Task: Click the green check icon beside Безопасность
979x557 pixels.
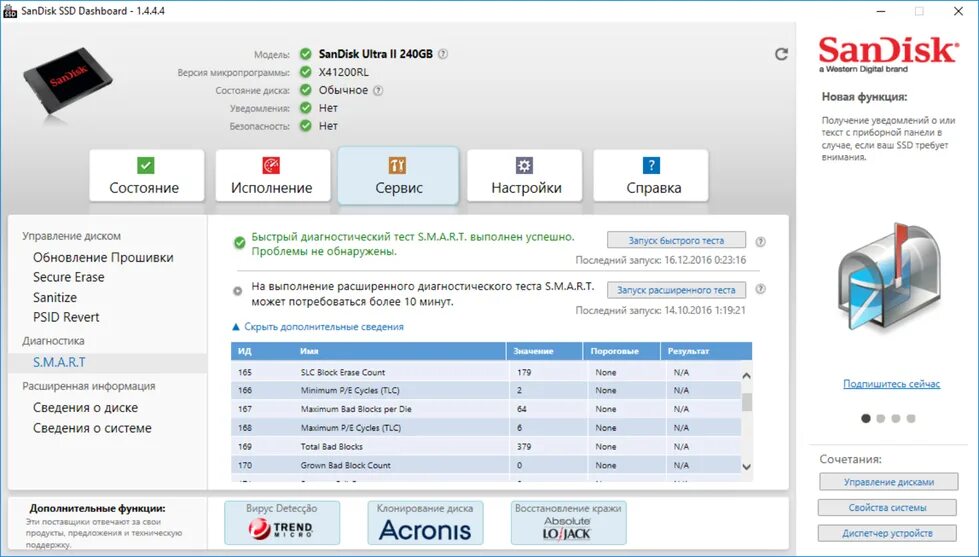Action: click(x=305, y=126)
